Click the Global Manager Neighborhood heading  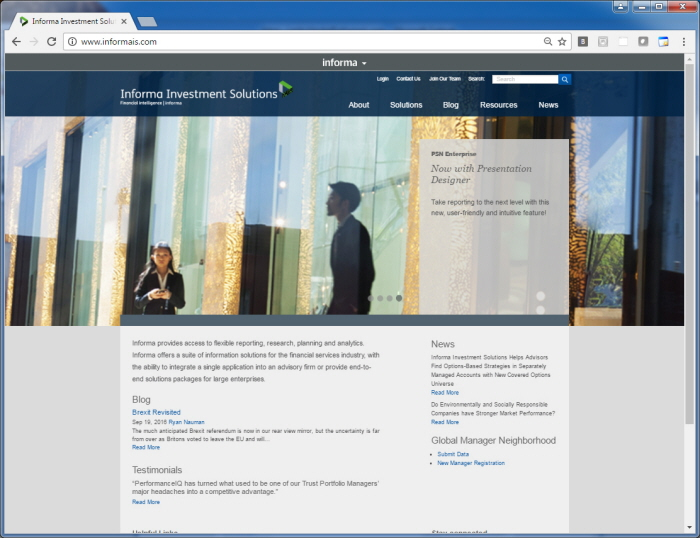click(x=493, y=440)
